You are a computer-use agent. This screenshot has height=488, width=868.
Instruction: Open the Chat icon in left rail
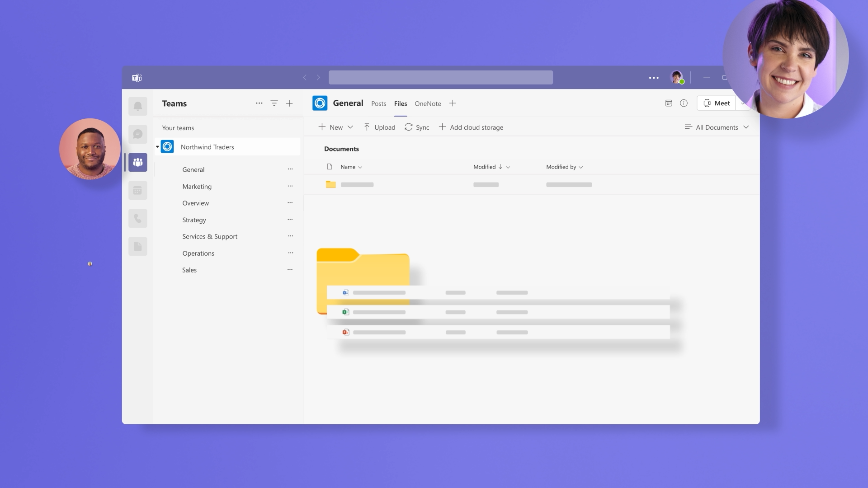138,134
